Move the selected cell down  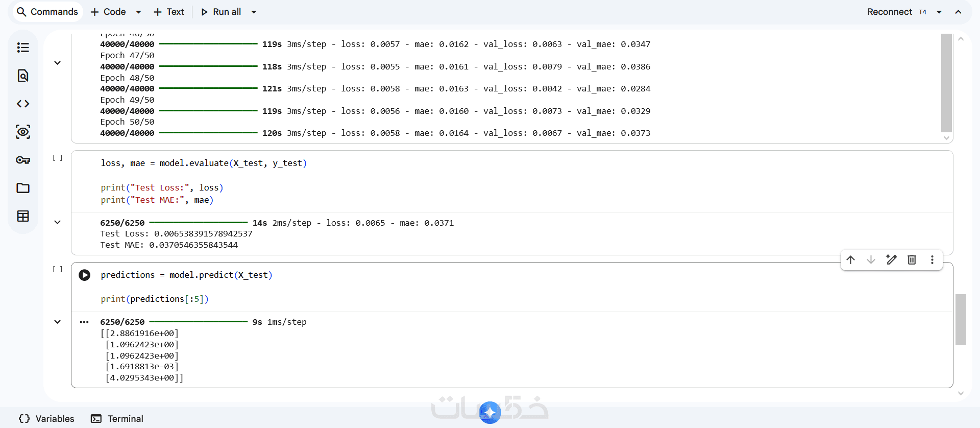click(x=871, y=260)
